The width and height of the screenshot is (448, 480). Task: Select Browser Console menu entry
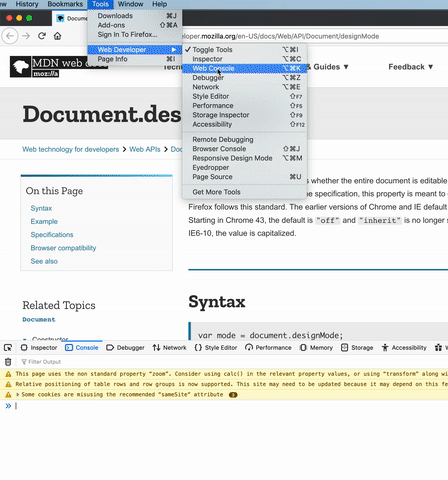point(245,149)
